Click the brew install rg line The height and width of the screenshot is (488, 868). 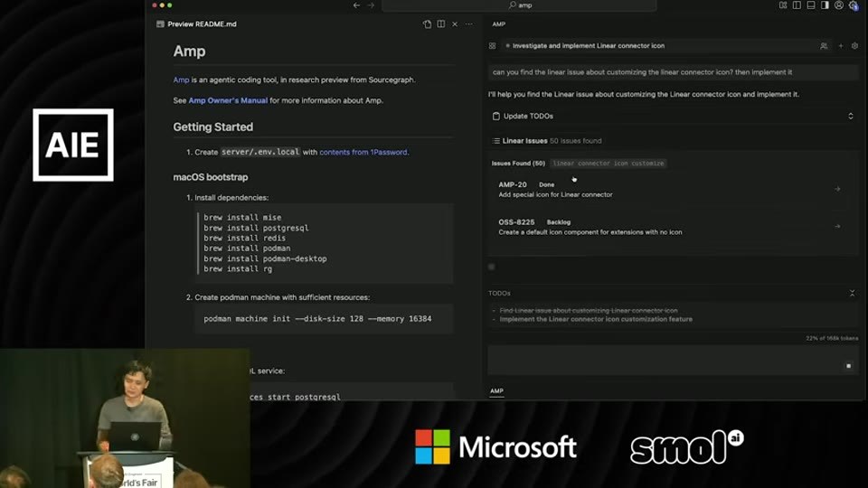[x=238, y=269]
